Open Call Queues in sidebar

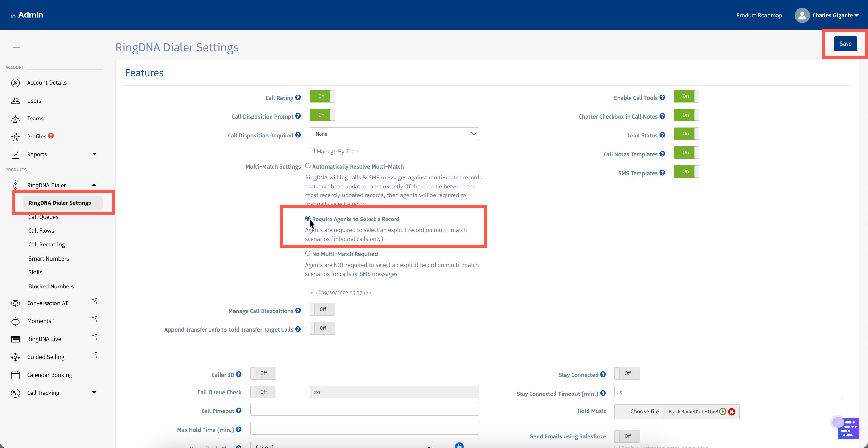pos(44,217)
